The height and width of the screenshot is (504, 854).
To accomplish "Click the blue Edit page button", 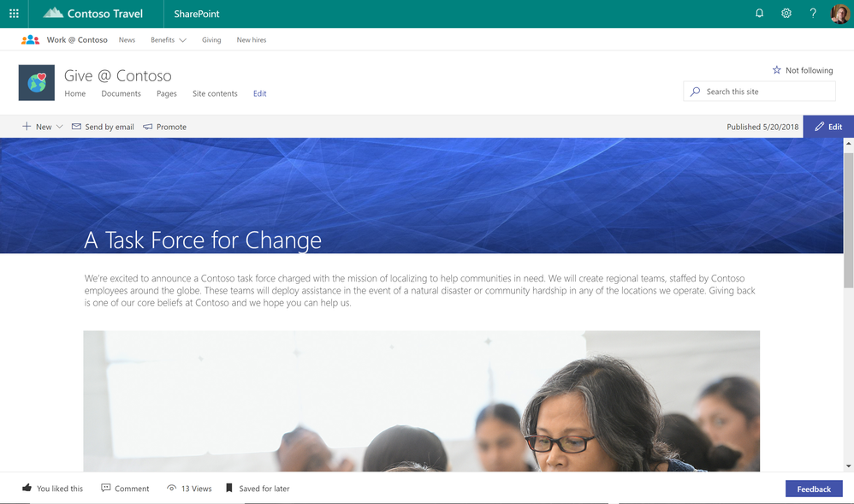I will click(x=828, y=127).
